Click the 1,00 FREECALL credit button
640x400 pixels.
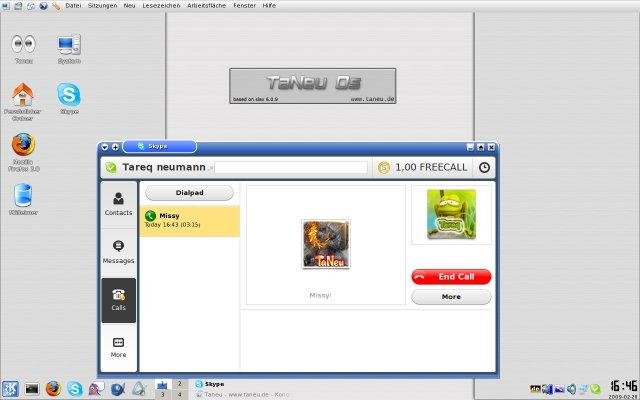click(422, 167)
